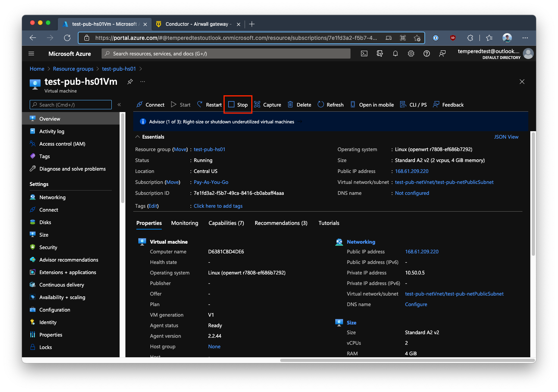Screen dimensions: 558x392
Task: Delete the virtual machine
Action: (299, 105)
